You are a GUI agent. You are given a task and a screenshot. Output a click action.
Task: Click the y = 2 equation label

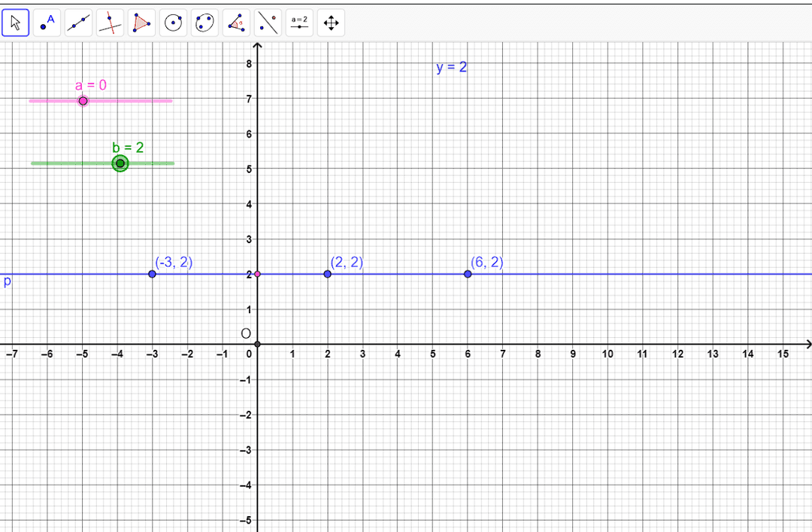[x=451, y=68]
